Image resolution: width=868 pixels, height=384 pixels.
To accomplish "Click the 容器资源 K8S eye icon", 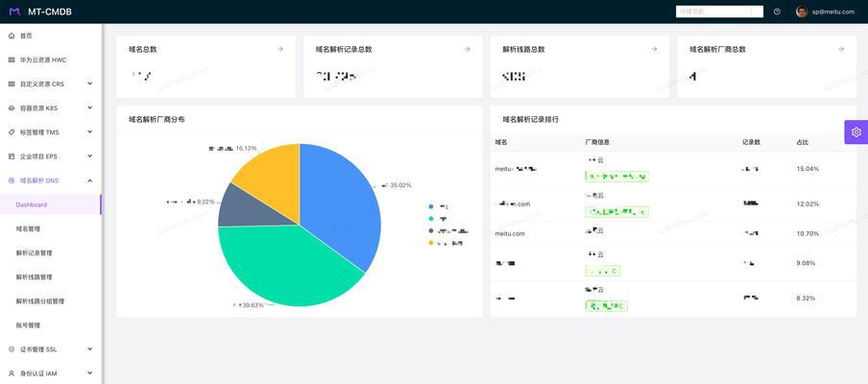I will pos(12,108).
